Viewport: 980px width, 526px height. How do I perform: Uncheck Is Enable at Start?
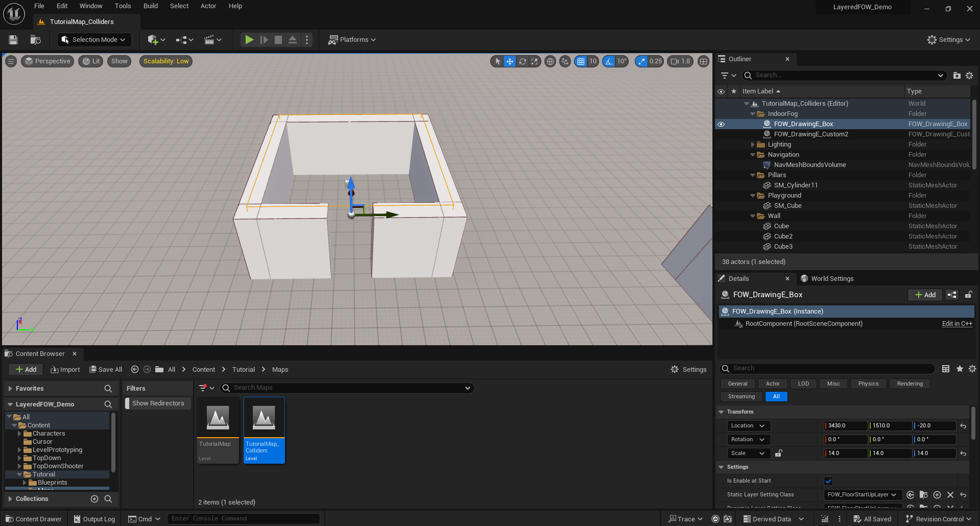828,481
